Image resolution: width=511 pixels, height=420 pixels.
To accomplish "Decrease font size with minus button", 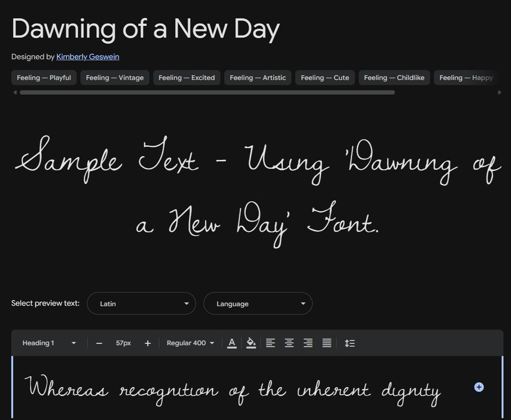I will (x=99, y=343).
